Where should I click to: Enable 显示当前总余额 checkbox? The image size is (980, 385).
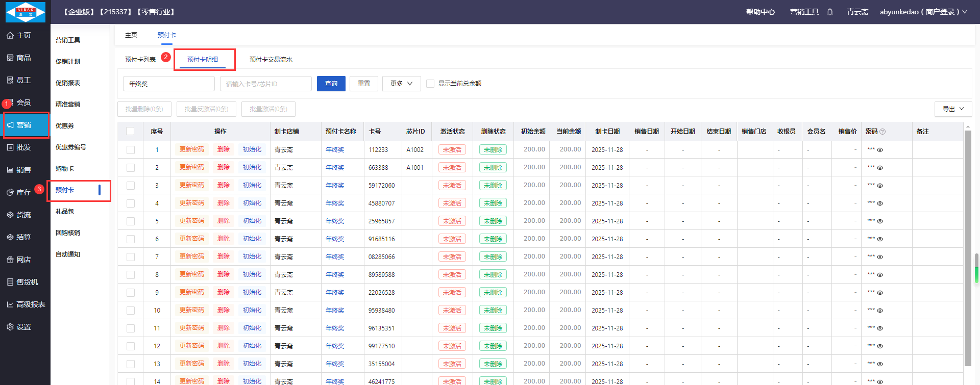[x=430, y=84]
